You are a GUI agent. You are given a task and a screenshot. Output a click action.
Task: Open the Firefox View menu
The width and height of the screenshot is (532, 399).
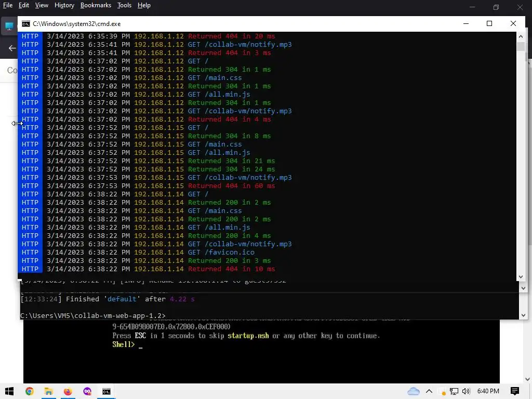(x=42, y=5)
